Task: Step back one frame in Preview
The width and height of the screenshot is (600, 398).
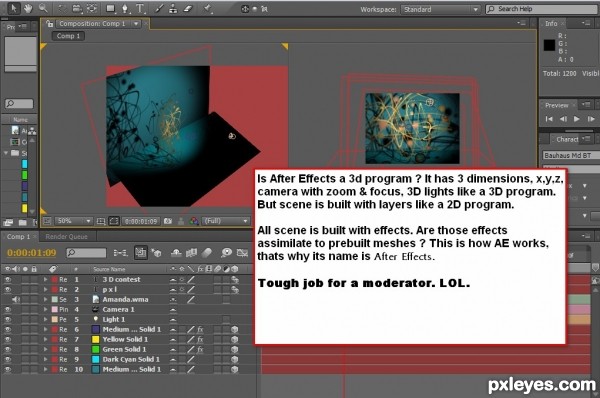Action: point(563,119)
